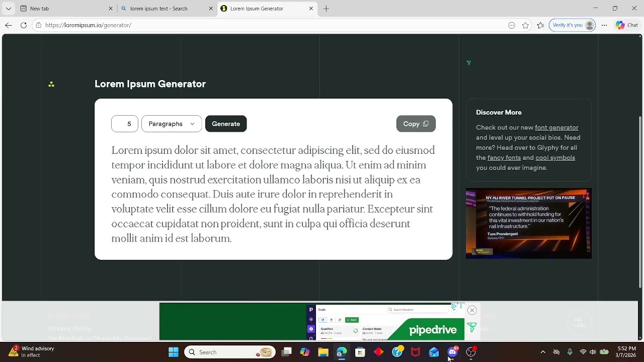Click the loremipsum.io logo icon
The image size is (644, 362).
[x=51, y=84]
